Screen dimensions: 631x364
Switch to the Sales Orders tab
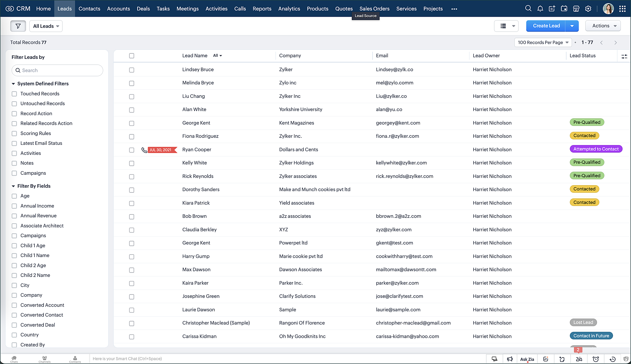374,9
